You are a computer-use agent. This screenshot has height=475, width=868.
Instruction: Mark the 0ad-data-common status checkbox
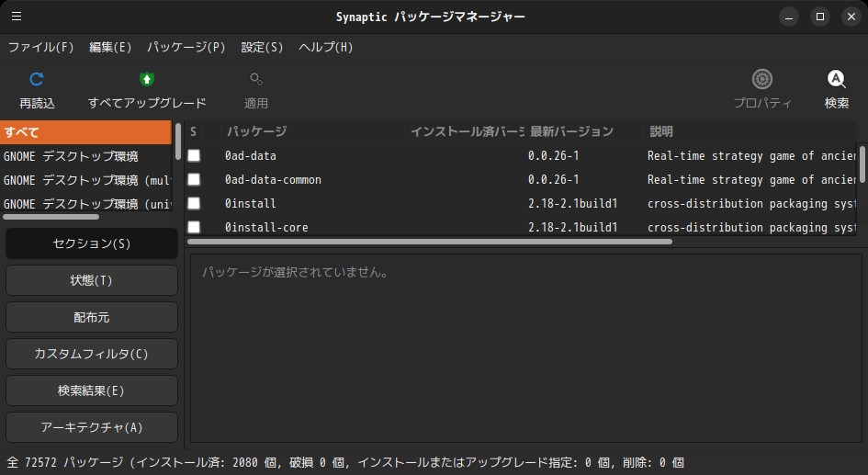[194, 180]
